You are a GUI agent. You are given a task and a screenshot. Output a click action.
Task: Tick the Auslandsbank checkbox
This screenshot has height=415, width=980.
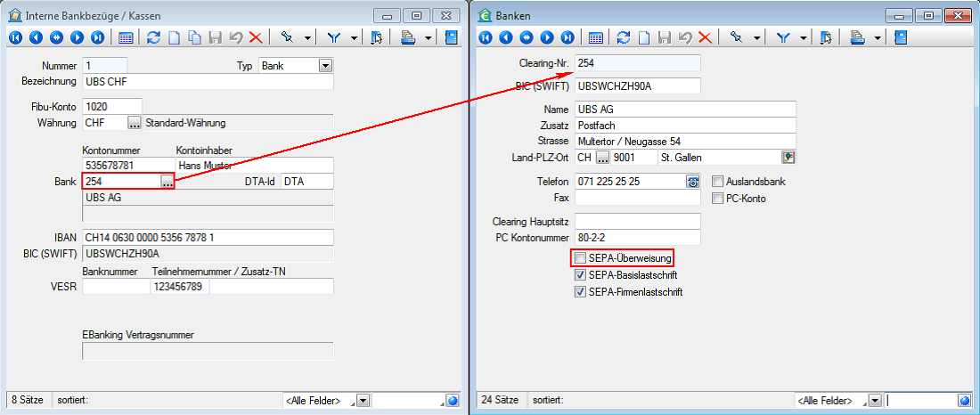click(x=718, y=182)
